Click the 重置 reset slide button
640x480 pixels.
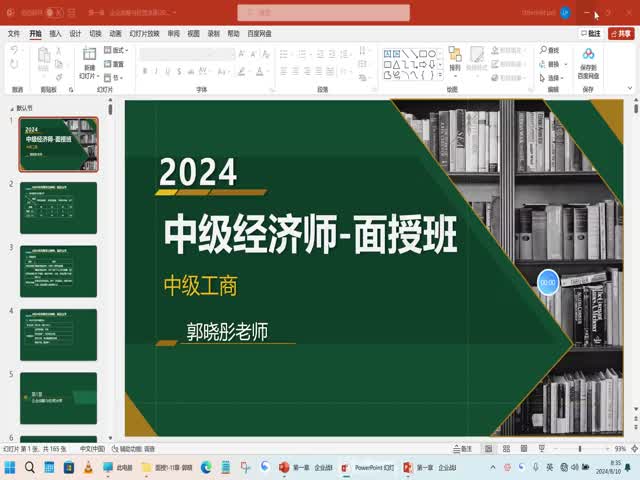pos(114,64)
